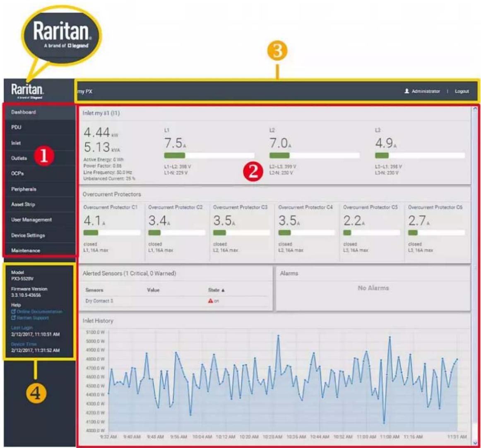This screenshot has width=481, height=448.
Task: Click the 'No Alarms' message
Action: (x=373, y=288)
